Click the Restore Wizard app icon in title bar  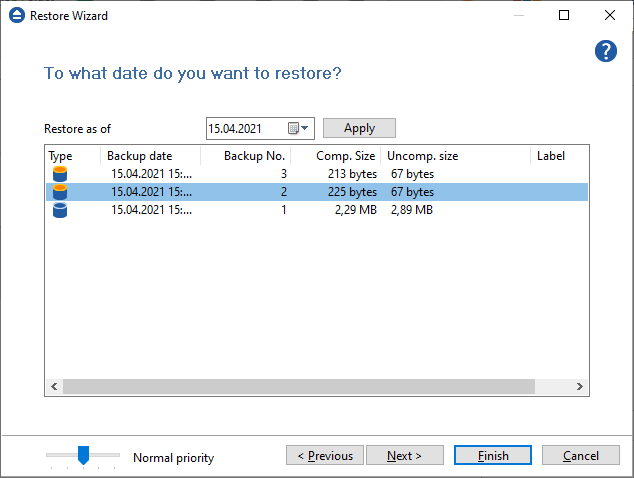click(17, 15)
